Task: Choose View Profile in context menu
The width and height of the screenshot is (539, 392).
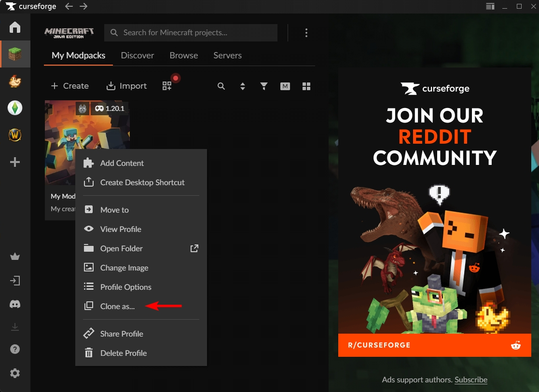Action: pyautogui.click(x=141, y=229)
